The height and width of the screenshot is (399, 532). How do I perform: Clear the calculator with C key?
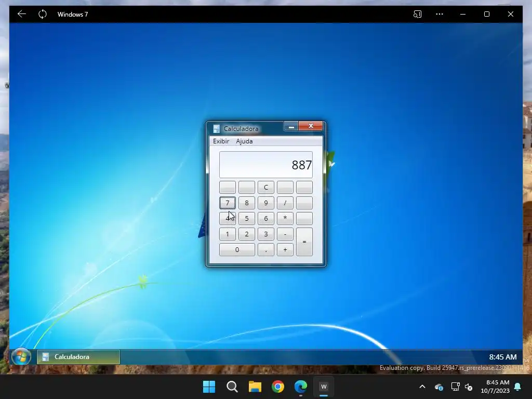[266, 187]
